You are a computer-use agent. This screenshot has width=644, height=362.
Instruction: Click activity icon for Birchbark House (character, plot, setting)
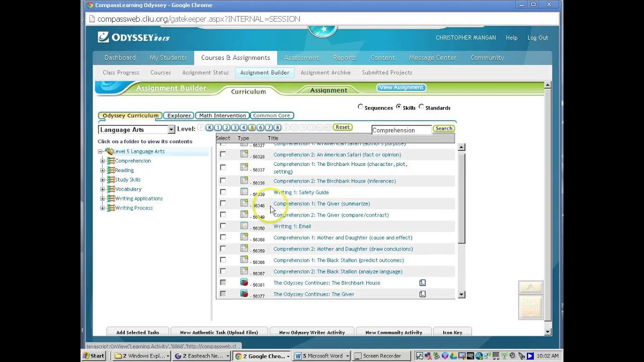point(244,167)
